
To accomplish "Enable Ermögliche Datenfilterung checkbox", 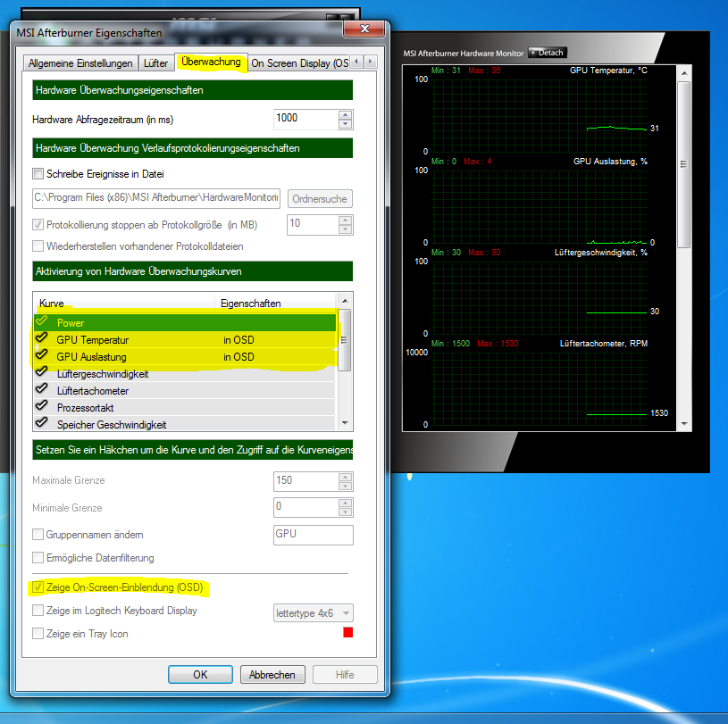I will click(x=38, y=557).
